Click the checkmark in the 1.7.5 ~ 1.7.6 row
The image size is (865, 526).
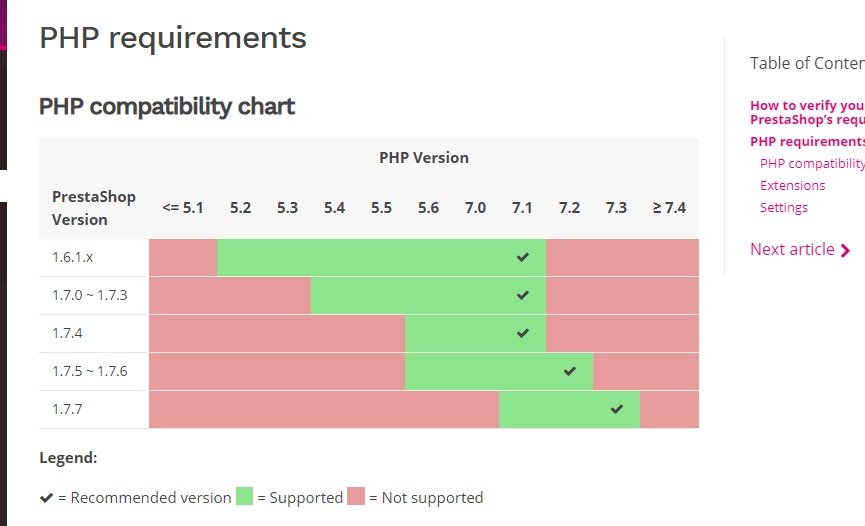coord(570,371)
